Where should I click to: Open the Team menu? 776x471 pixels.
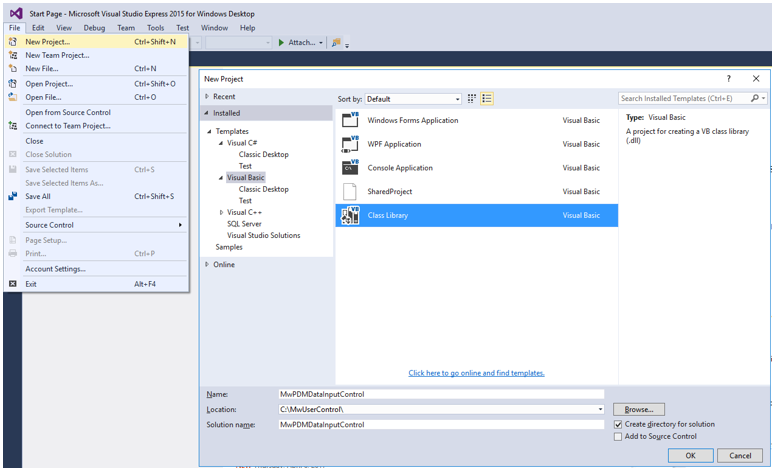[126, 28]
